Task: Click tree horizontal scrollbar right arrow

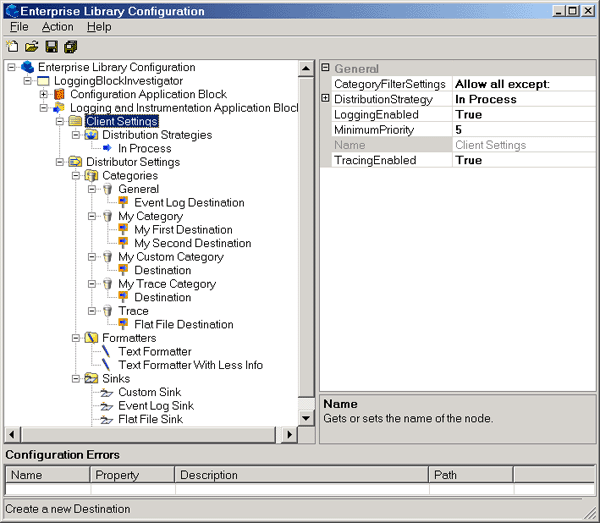Action: 289,435
